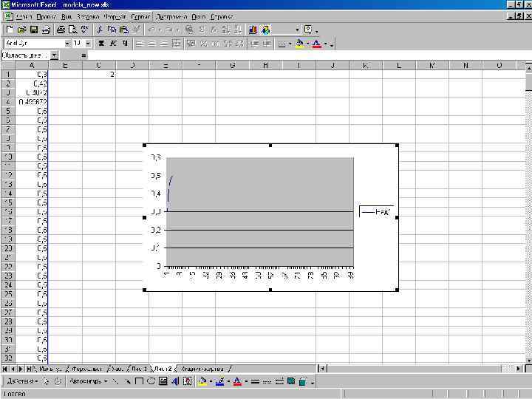Click the chart legend Ряд1

tap(376, 212)
